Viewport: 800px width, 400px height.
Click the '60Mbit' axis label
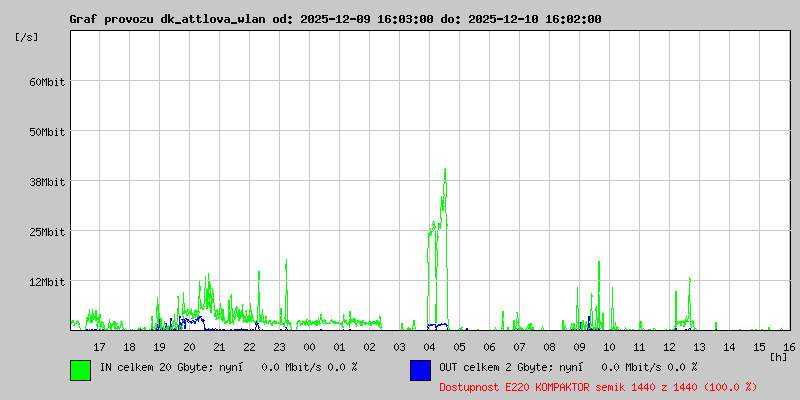(x=47, y=82)
